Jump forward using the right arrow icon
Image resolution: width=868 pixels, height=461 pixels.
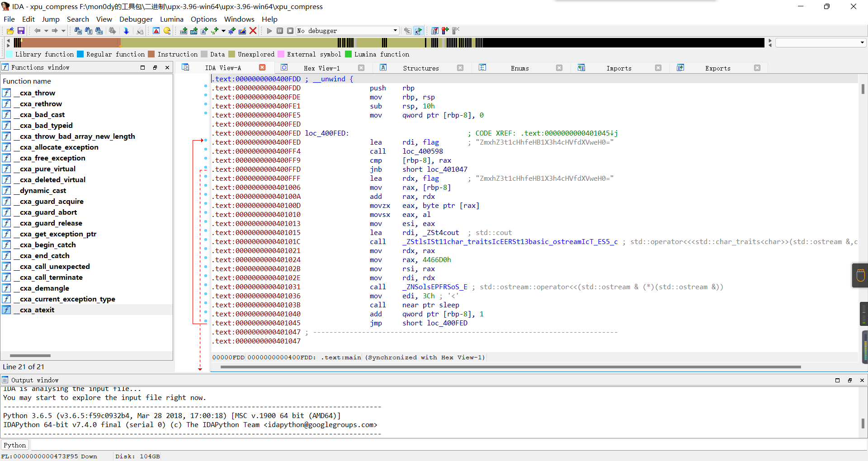coord(55,31)
